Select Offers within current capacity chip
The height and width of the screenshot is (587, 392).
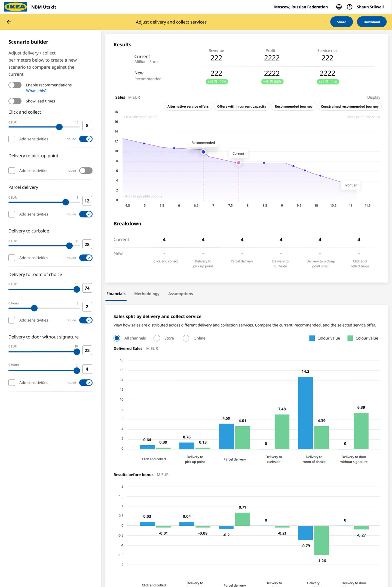[241, 106]
